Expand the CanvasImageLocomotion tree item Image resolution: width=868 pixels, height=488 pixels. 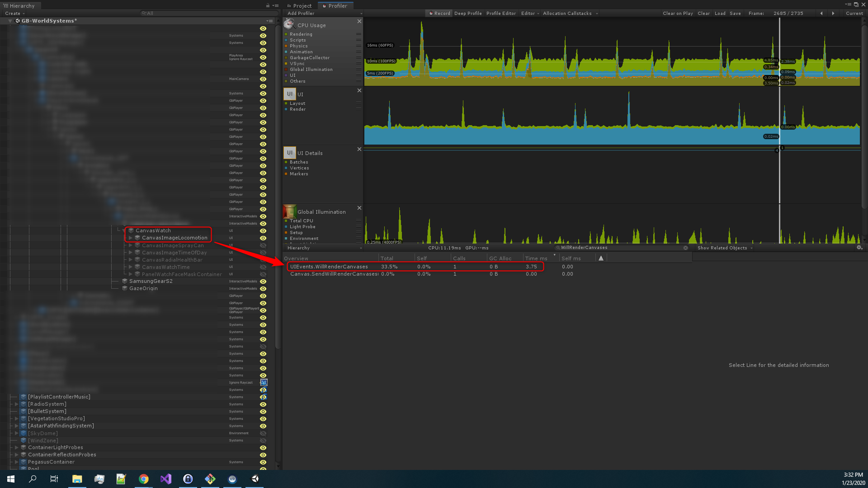131,238
